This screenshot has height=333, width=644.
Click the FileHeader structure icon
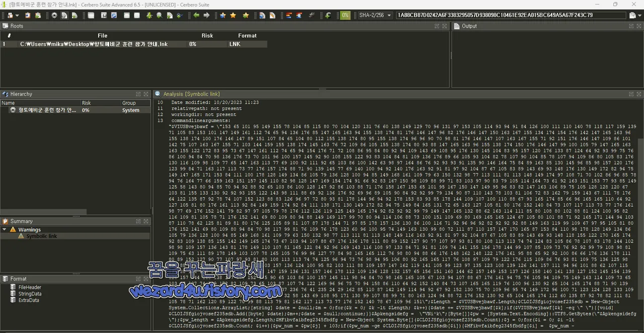(14, 287)
